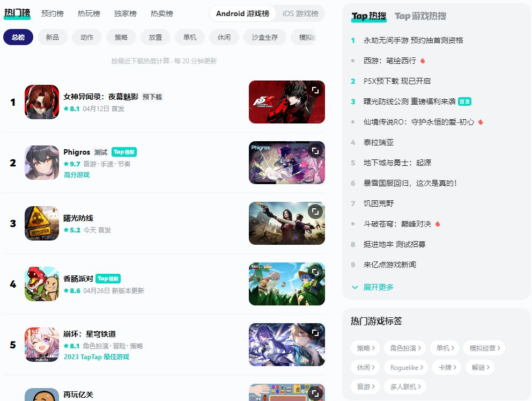Open the P5X preview thumbnail

point(287,102)
